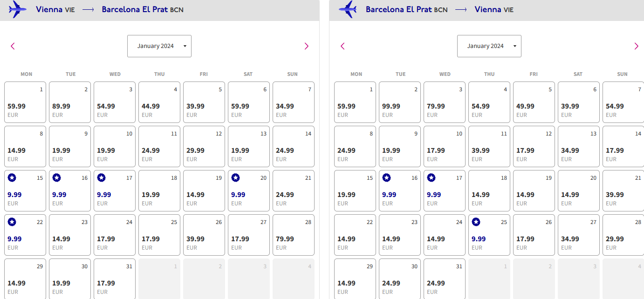Go to previous month on Vienna–Barcelona calendar

point(13,46)
